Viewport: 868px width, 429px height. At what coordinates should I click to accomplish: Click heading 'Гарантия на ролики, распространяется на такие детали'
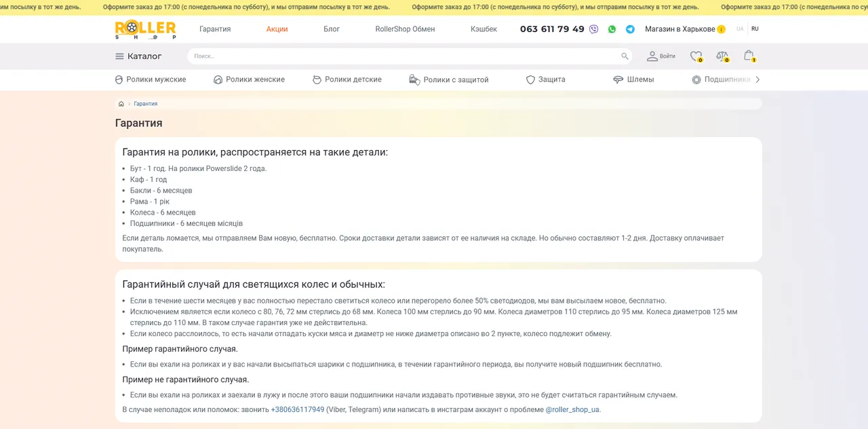click(255, 152)
